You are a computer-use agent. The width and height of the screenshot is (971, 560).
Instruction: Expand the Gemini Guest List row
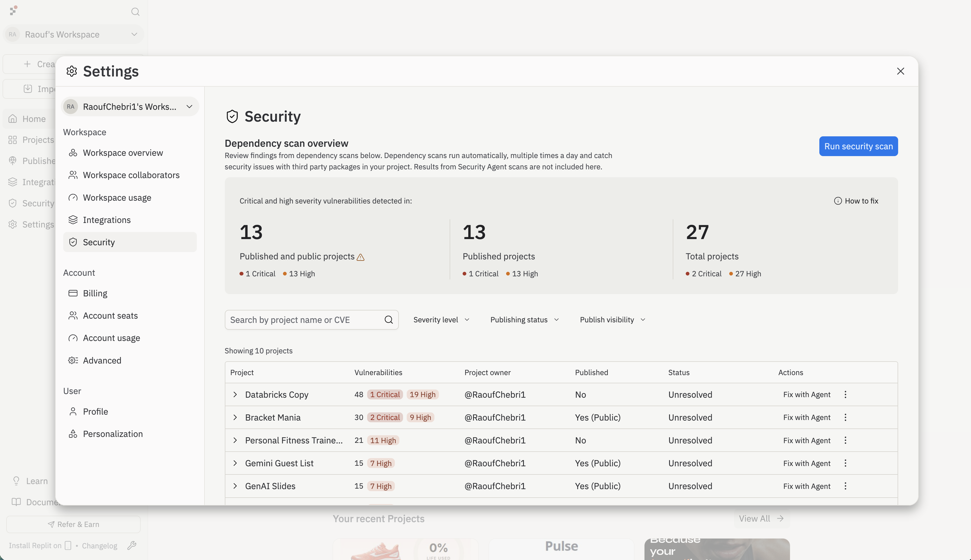click(x=235, y=463)
